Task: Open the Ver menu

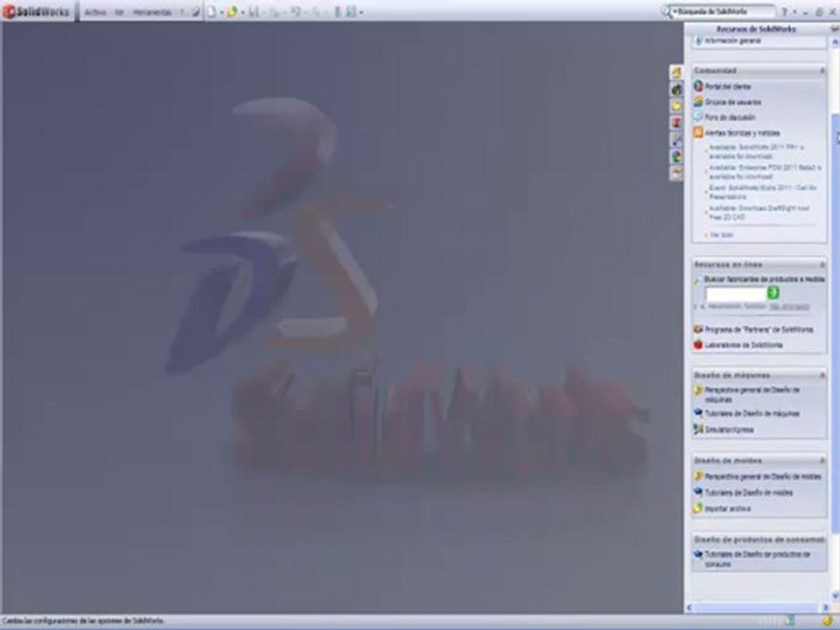Action: point(120,11)
